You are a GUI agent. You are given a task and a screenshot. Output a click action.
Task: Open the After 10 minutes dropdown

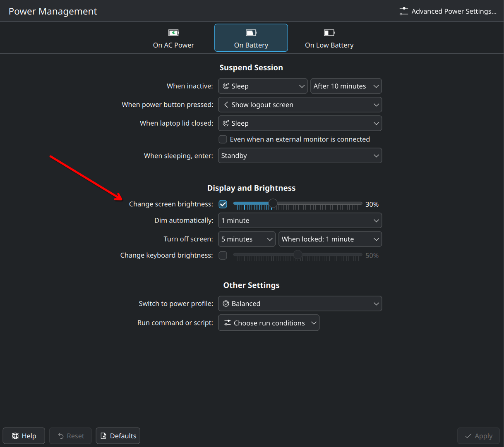(x=346, y=86)
